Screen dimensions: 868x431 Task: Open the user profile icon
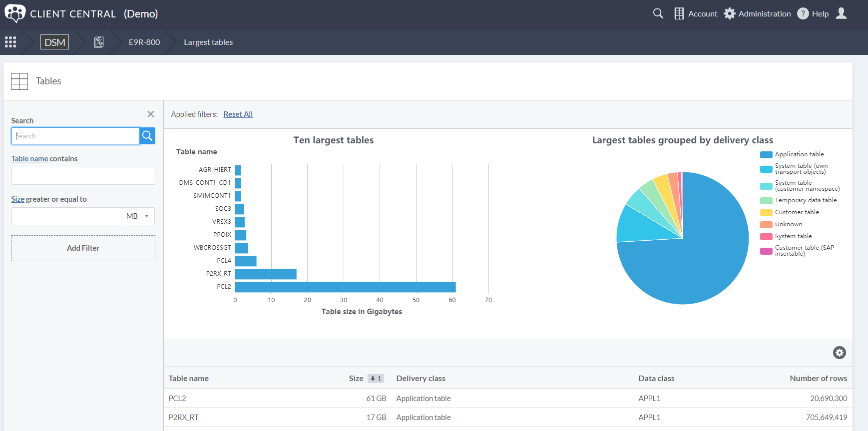coord(841,13)
